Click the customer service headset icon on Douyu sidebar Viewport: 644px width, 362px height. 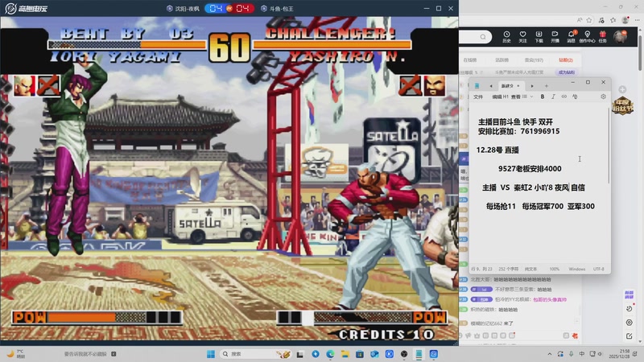click(629, 323)
